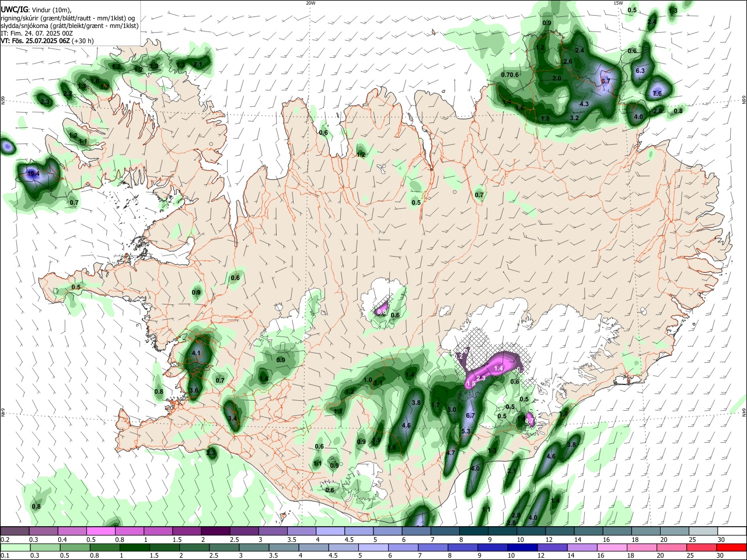Click the '30' label under the rain scale
The height and width of the screenshot is (560, 747).
pos(721,556)
